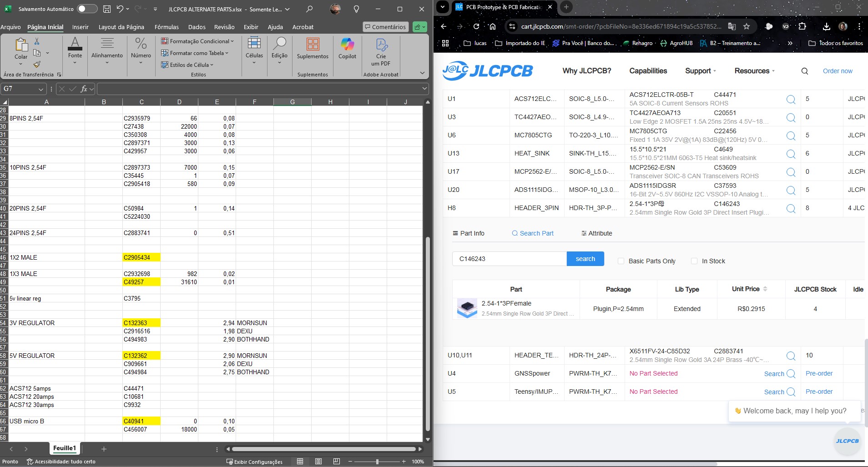868x467 pixels.
Task: Bookmark this page with star icon
Action: point(747,26)
